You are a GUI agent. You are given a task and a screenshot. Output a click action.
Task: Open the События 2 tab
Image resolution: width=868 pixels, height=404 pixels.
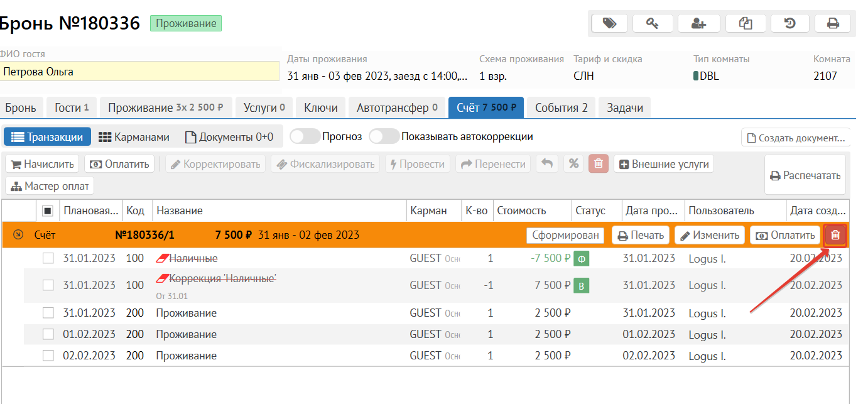[561, 107]
